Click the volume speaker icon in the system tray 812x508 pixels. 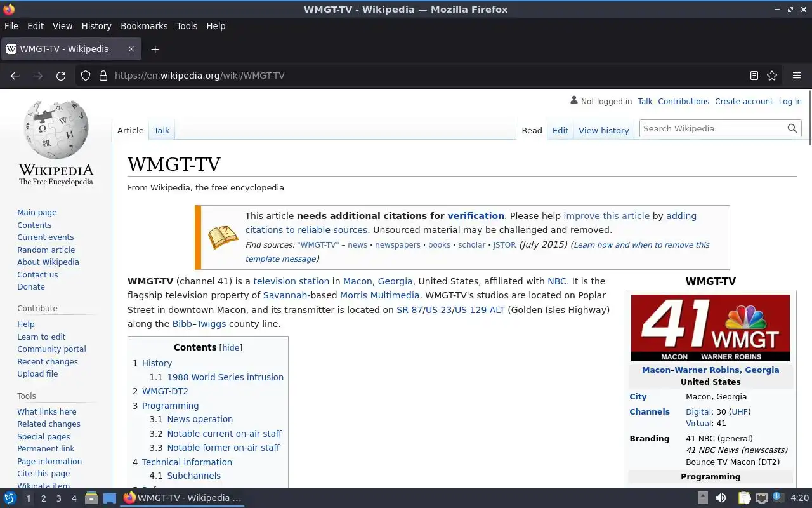721,498
